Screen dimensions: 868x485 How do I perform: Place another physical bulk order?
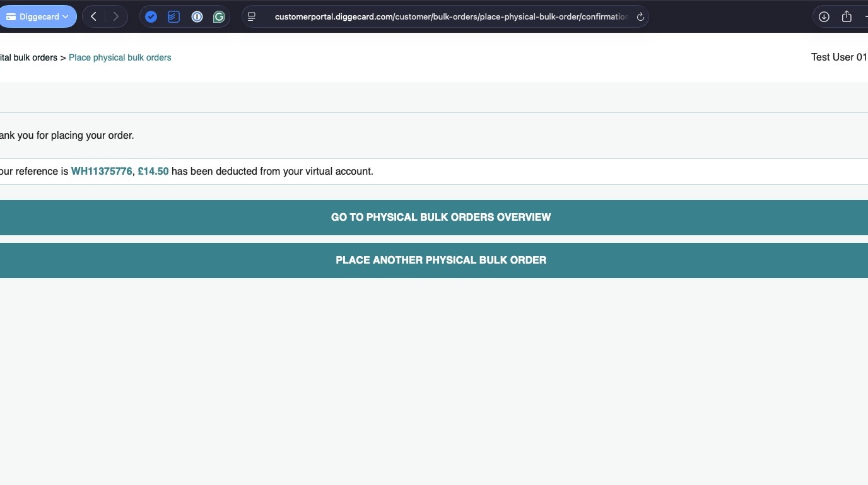434,260
